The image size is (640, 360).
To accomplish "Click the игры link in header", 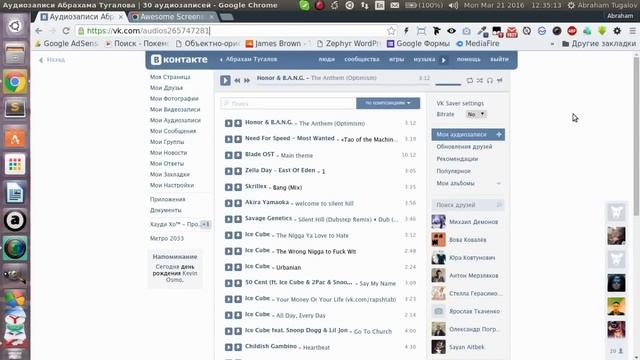I will point(396,59).
